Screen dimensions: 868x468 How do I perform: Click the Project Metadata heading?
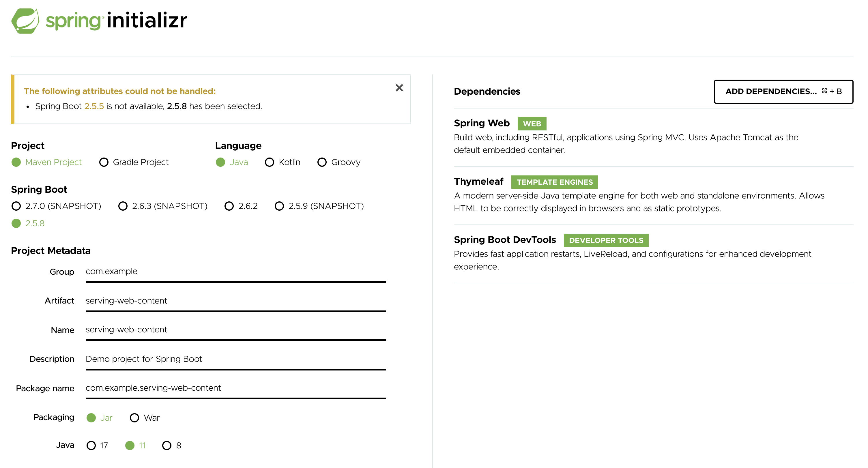point(50,251)
